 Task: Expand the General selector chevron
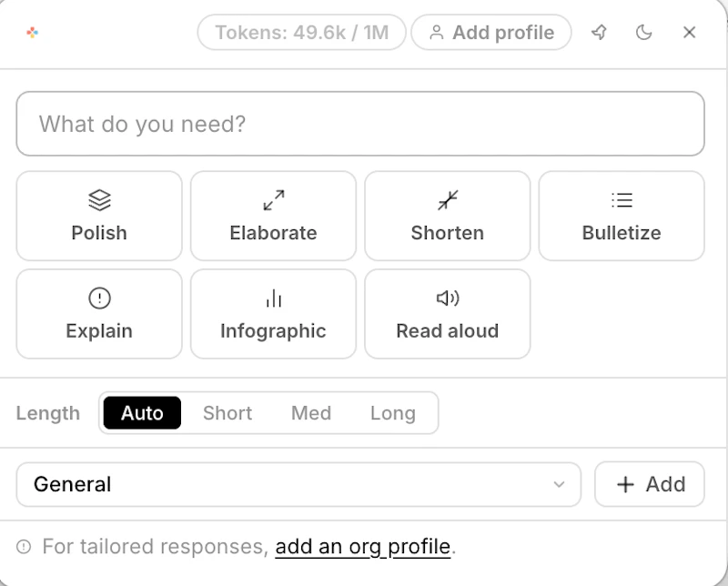560,484
